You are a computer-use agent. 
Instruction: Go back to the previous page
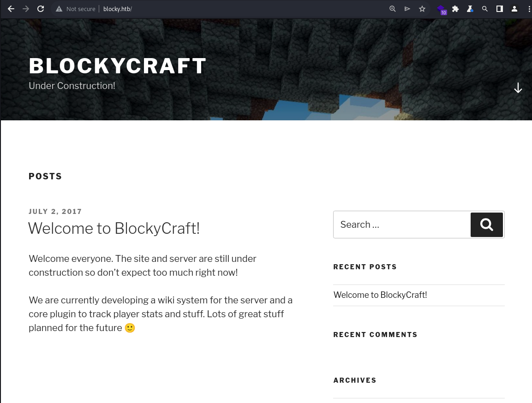[x=11, y=9]
